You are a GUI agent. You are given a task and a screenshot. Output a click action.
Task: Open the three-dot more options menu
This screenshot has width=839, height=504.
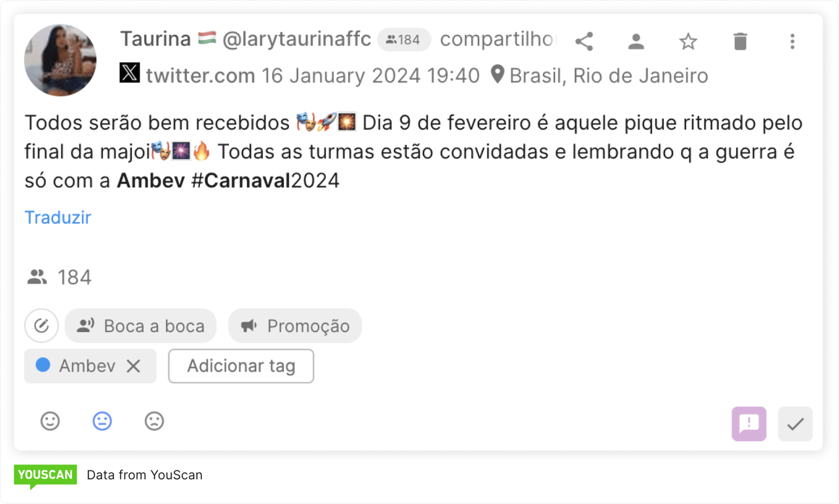tap(792, 41)
